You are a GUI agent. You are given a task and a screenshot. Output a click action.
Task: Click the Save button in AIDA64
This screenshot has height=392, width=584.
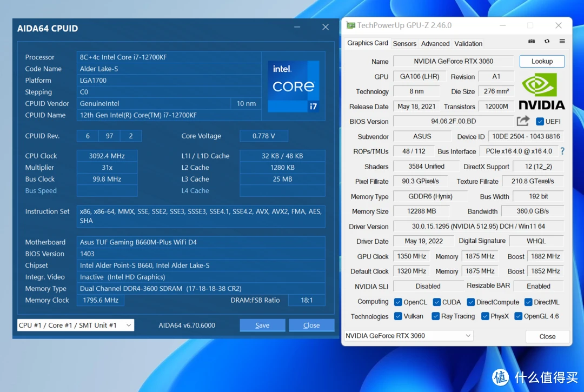(262, 325)
